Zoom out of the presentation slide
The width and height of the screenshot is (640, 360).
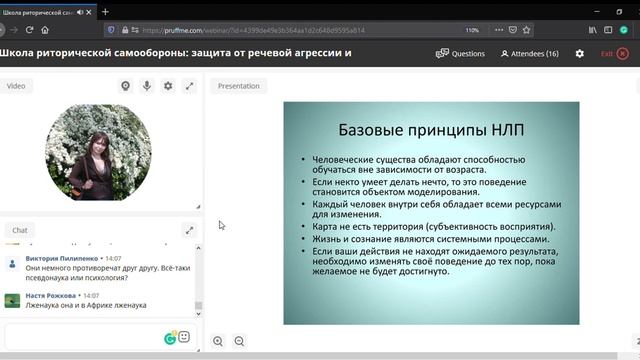[239, 341]
